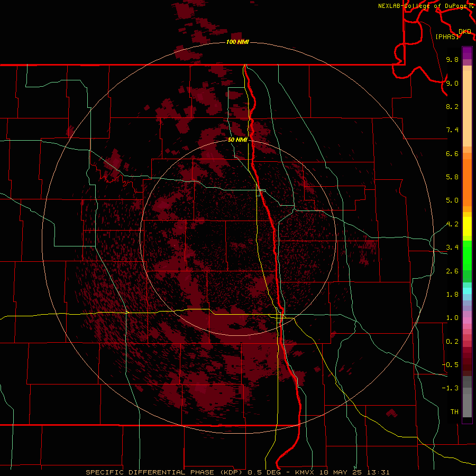Click the 9.0 scale value
Screen dimensions: 476x476
click(452, 83)
